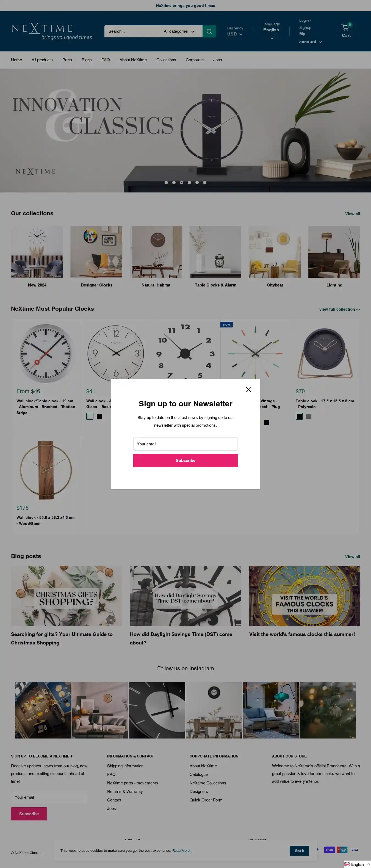Click the English flag language widget
371x868 pixels.
(357, 864)
